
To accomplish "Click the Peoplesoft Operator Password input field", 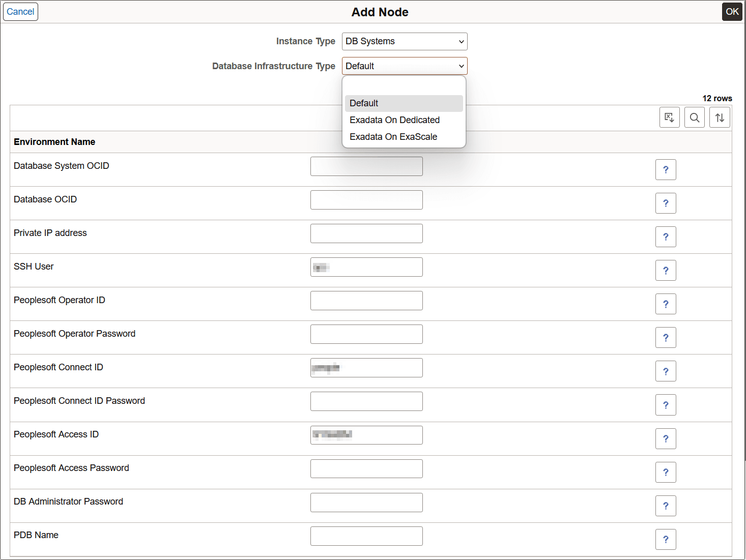I will 366,334.
